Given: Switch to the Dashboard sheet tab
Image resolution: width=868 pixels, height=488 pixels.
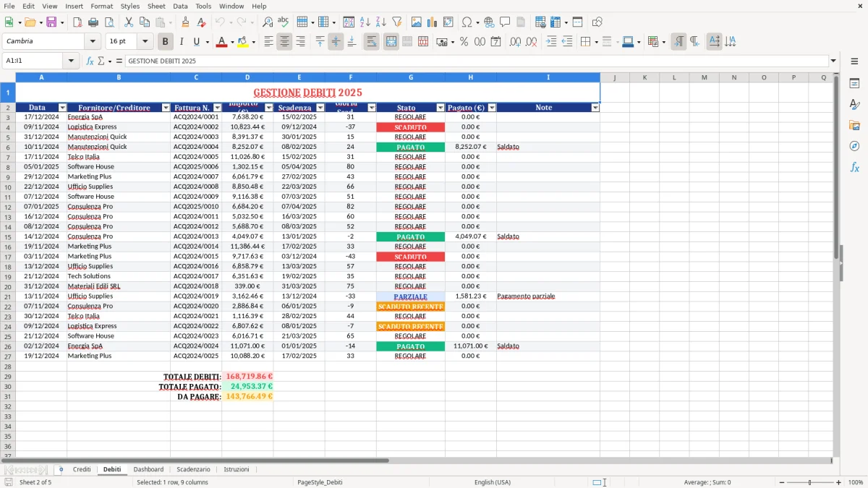Looking at the screenshot, I should [148, 469].
